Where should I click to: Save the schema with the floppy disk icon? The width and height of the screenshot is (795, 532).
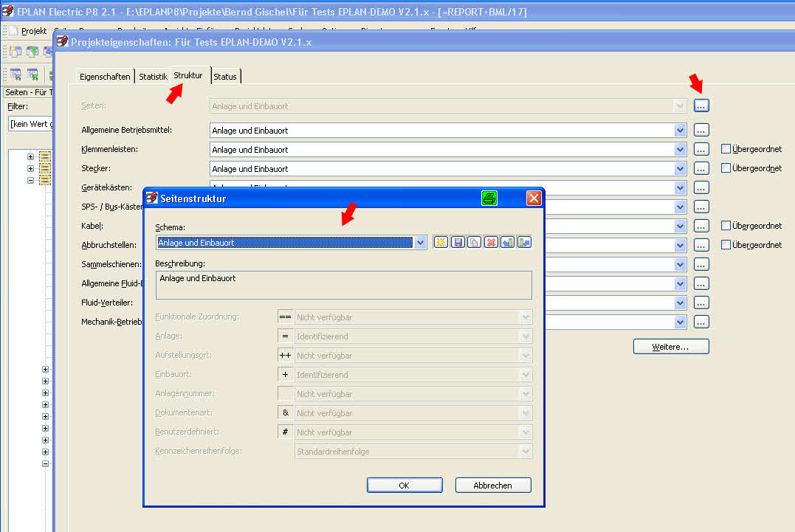point(458,242)
